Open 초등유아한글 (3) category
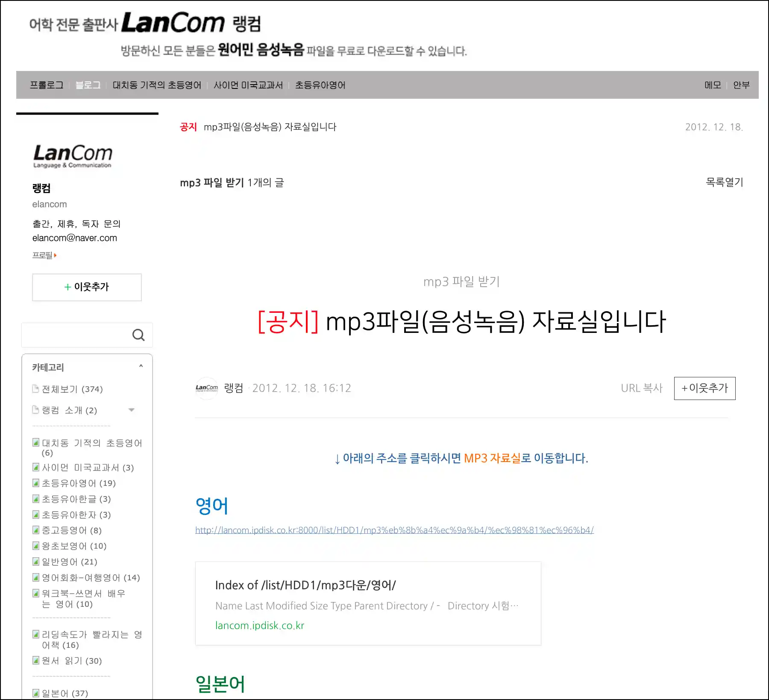The width and height of the screenshot is (769, 700). 76,499
